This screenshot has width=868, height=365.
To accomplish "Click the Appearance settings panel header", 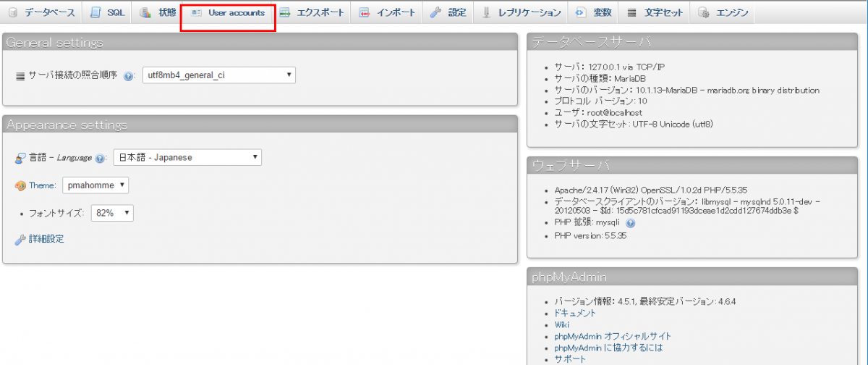I will (x=260, y=125).
